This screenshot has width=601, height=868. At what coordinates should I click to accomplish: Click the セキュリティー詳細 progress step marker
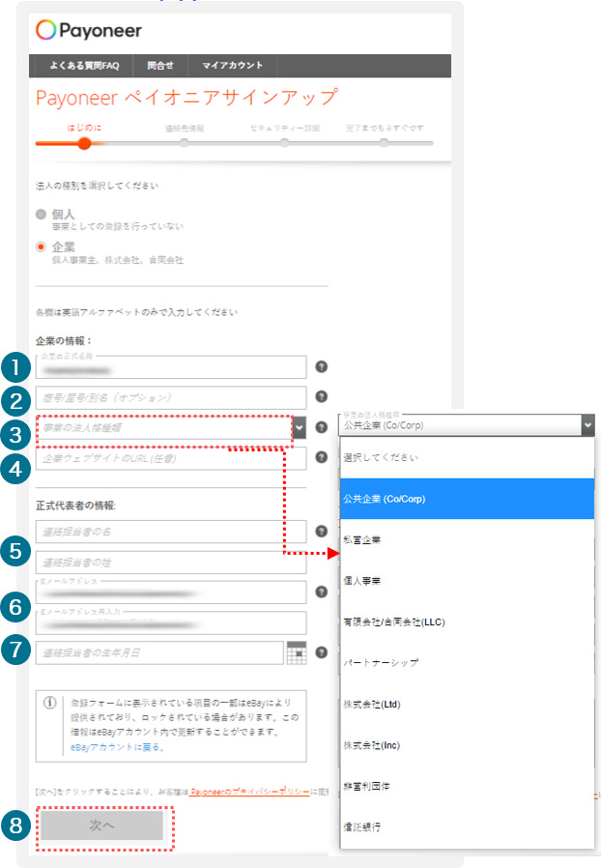(284, 143)
